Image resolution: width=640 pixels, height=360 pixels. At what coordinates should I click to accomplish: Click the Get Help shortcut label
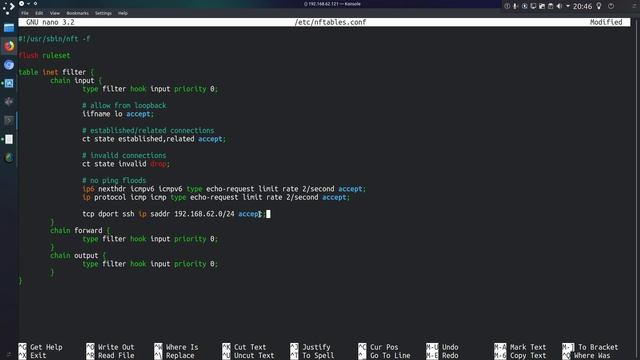pyautogui.click(x=46, y=347)
